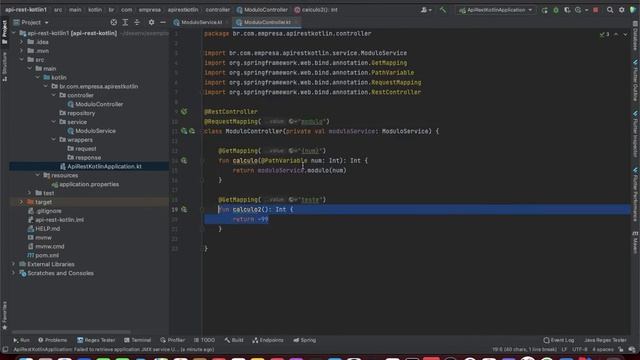Image resolution: width=640 pixels, height=360 pixels.
Task: Click the Project vertical tab on left stripe
Action: 4,32
